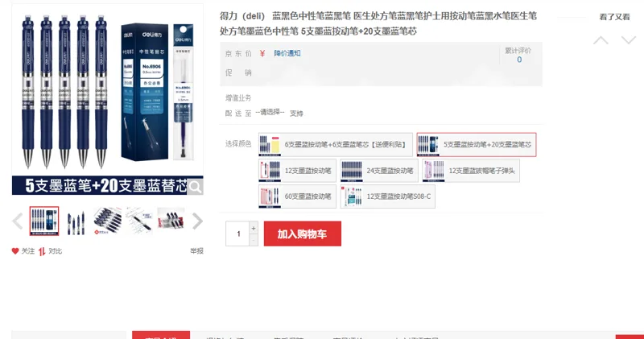
Task: Click the heart 关注 follow icon
Action: click(15, 251)
